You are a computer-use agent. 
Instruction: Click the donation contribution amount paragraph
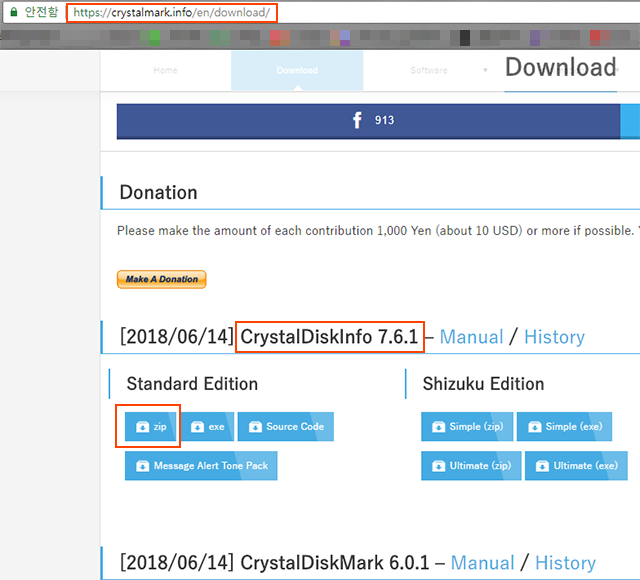[378, 231]
